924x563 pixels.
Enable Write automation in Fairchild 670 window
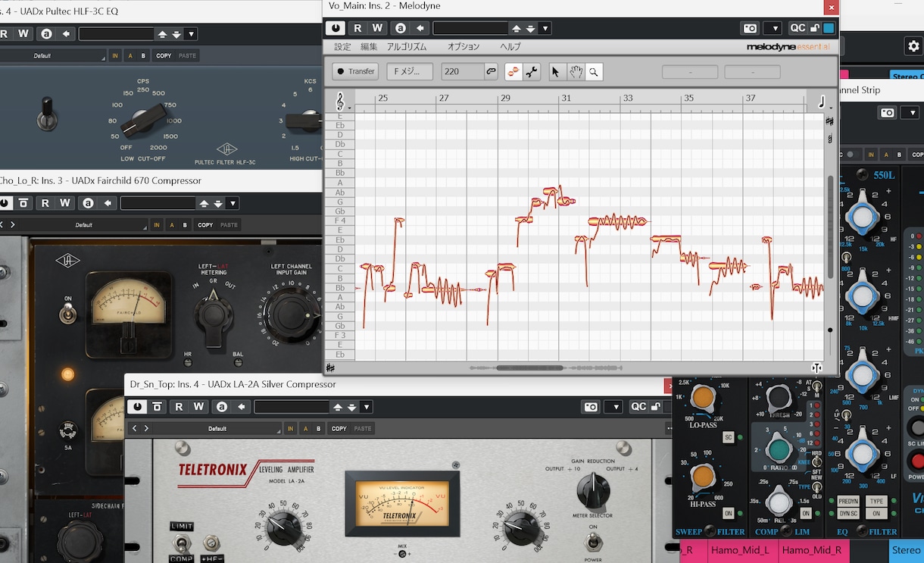tap(64, 203)
